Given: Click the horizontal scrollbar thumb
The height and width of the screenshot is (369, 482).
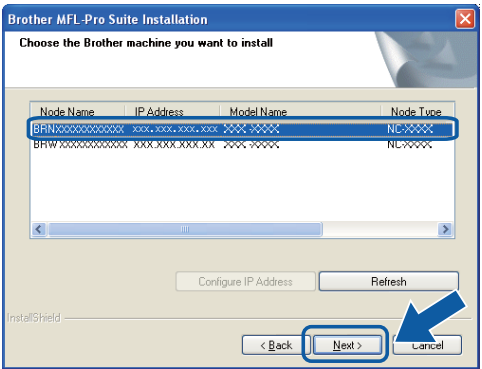Looking at the screenshot, I should tap(185, 229).
